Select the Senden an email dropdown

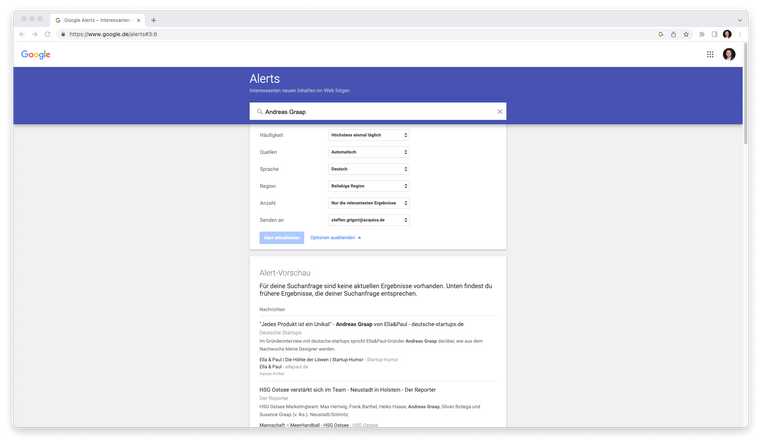point(368,220)
